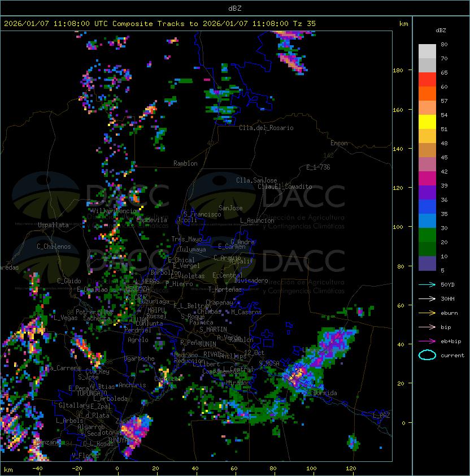Click the slate 5-10 dBZ swatch
The height and width of the screenshot is (476, 470).
click(427, 263)
